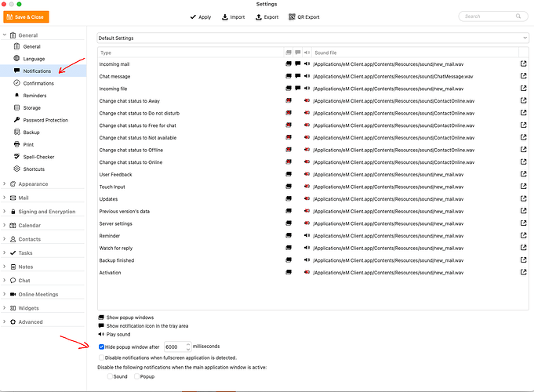Screen dimensions: 534x392
Task: Click the Apply button
Action: (x=201, y=16)
